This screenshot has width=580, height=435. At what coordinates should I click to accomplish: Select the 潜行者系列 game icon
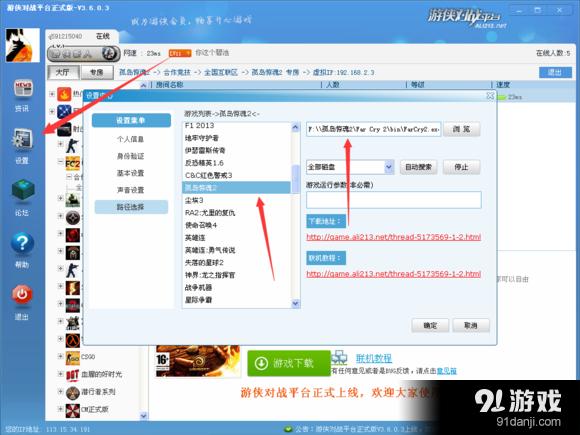(72, 392)
